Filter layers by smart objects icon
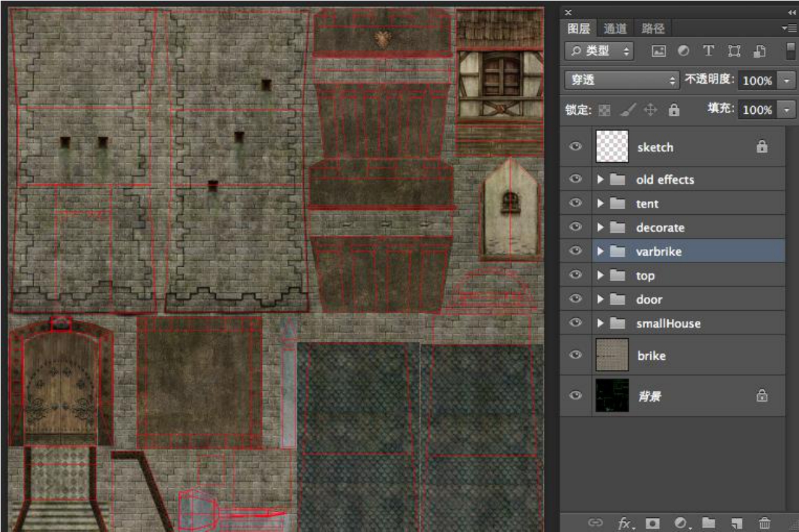The width and height of the screenshot is (799, 532). (x=760, y=51)
